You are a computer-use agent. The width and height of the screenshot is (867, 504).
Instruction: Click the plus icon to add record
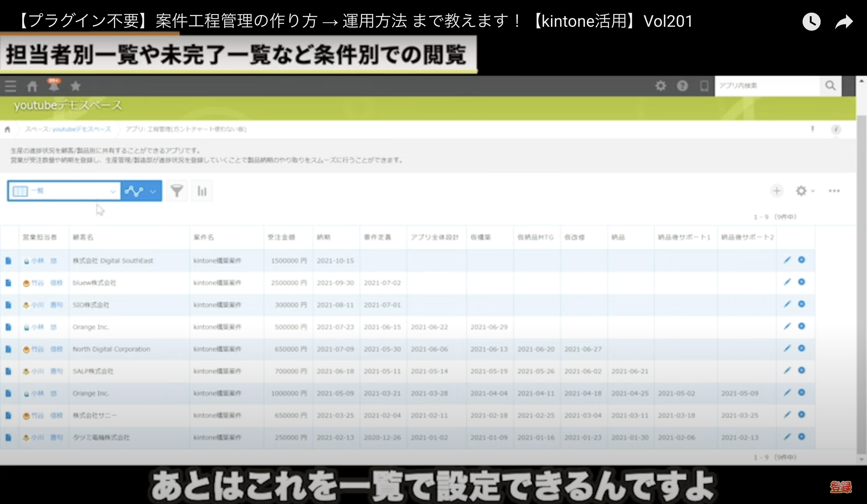tap(776, 191)
